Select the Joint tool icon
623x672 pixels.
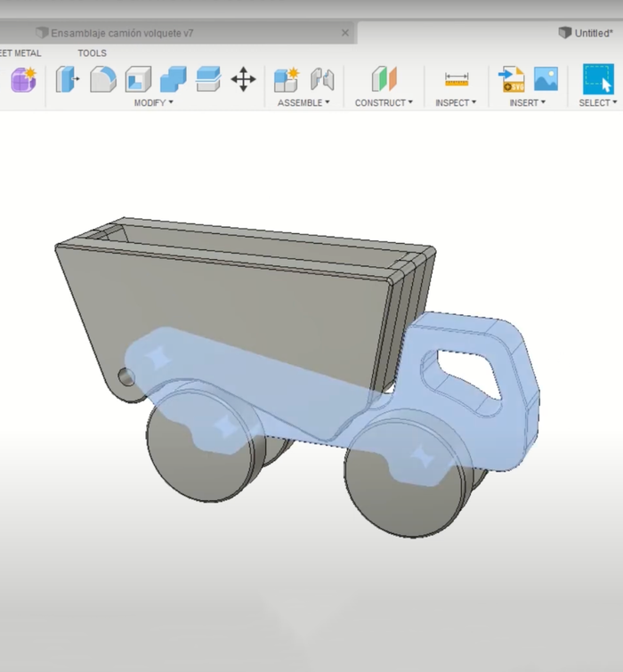click(x=321, y=79)
